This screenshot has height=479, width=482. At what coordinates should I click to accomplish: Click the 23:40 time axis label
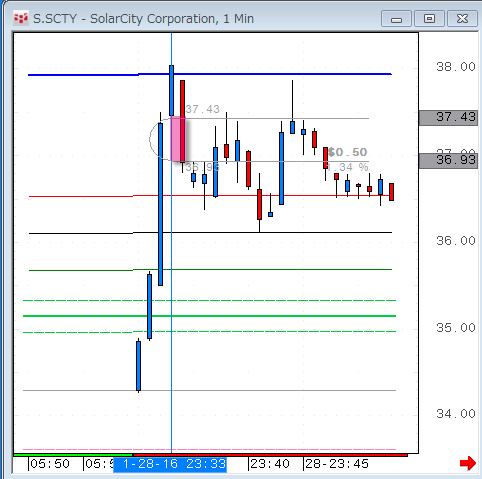click(x=270, y=464)
